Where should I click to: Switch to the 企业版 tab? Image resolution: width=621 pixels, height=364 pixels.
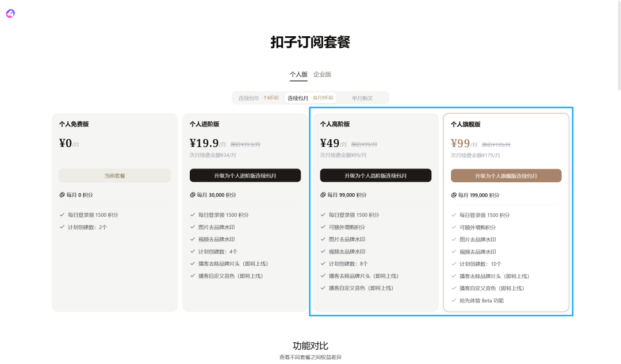click(x=323, y=74)
